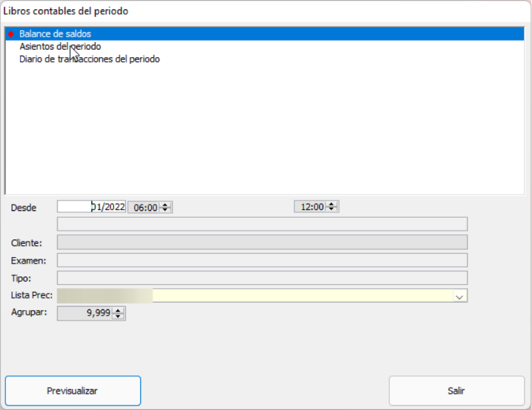Decrease the 12:00 time with down arrow
Screen dimensions: 532x410
pyautogui.click(x=331, y=209)
